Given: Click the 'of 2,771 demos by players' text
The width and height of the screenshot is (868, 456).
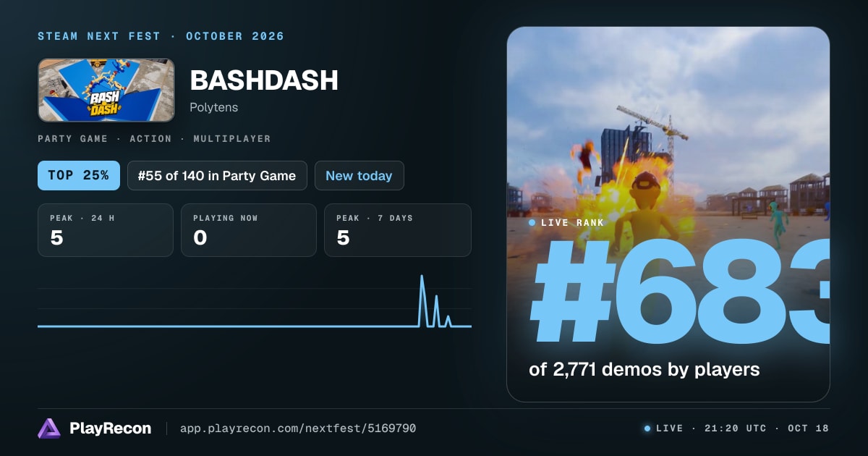Looking at the screenshot, I should coord(644,370).
